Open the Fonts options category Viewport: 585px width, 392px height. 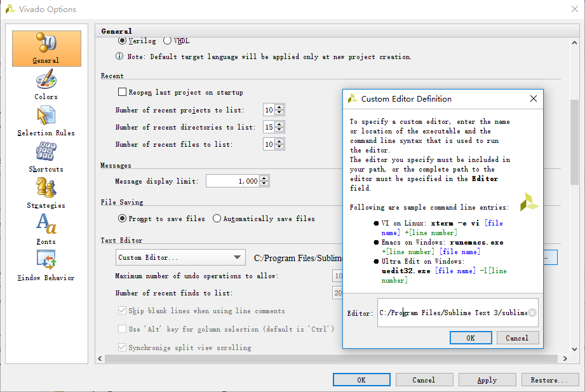pos(46,231)
